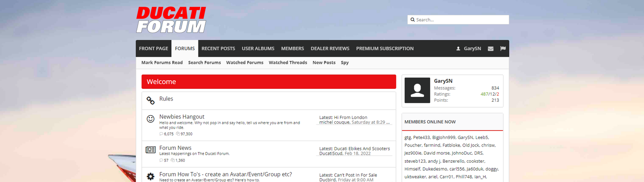Open Watched Threads link
Viewport: 644px width, 182px height.
(x=288, y=63)
